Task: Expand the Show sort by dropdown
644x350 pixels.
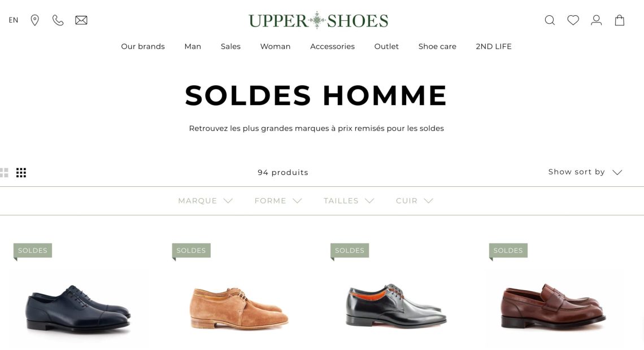Action: click(x=585, y=172)
